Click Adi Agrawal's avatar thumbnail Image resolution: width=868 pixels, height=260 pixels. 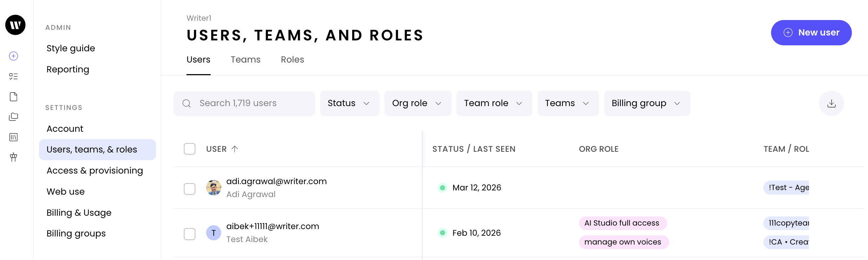pyautogui.click(x=213, y=188)
